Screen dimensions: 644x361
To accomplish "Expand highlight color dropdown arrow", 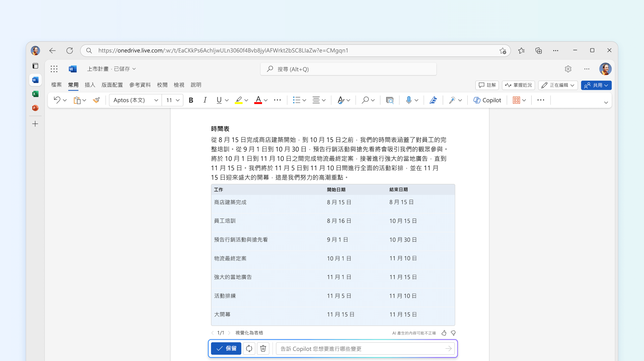I will (246, 100).
